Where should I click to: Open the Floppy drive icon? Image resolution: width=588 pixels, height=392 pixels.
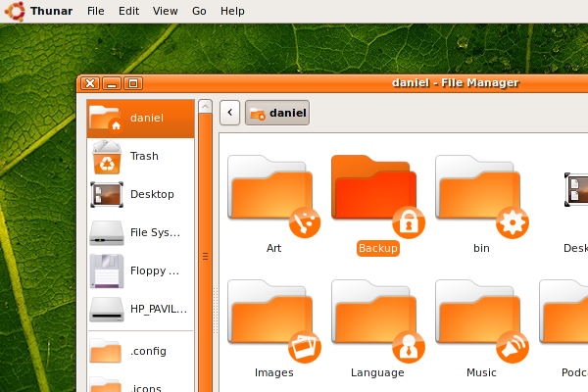107,271
